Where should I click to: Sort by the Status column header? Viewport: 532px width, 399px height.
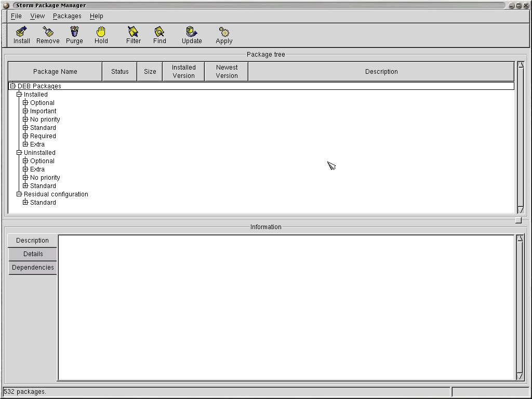pyautogui.click(x=119, y=72)
